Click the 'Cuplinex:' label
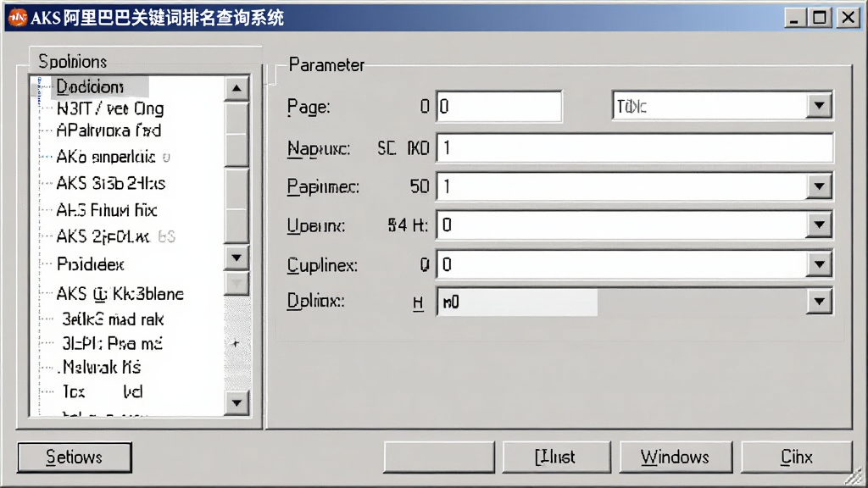The width and height of the screenshot is (868, 488). pyautogui.click(x=322, y=265)
